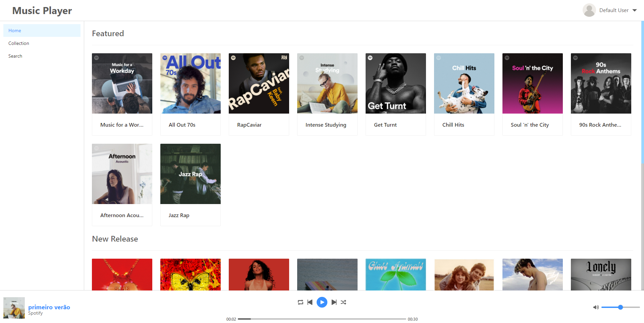
Task: Skip to the next track
Action: click(334, 302)
